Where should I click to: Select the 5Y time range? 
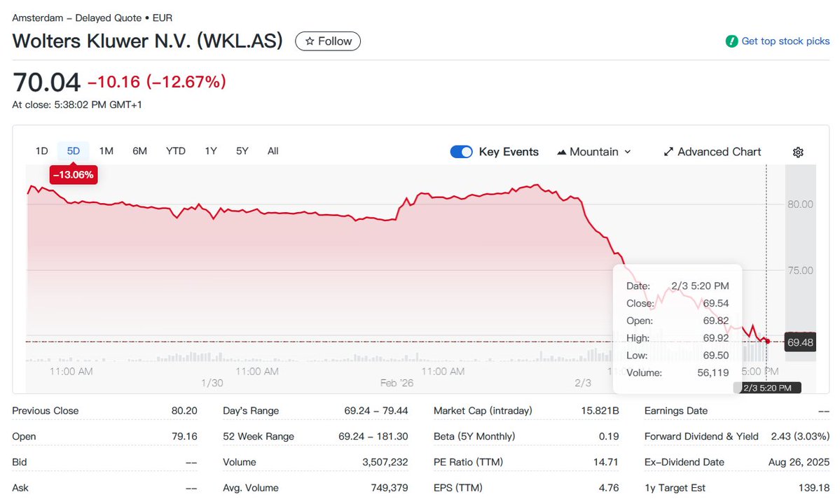(x=242, y=150)
